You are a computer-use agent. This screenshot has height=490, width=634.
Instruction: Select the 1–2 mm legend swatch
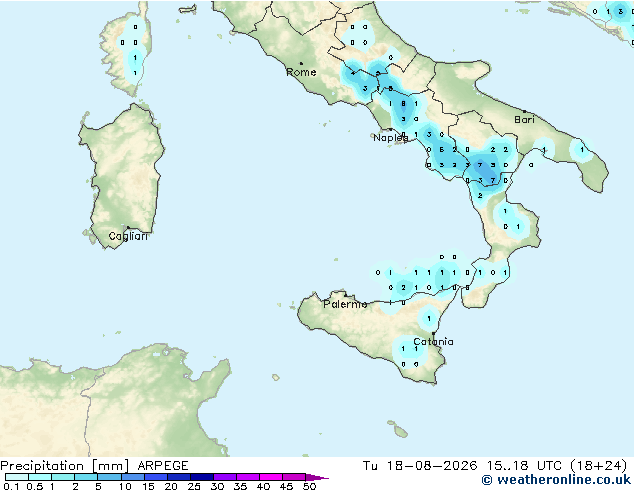tap(63, 477)
